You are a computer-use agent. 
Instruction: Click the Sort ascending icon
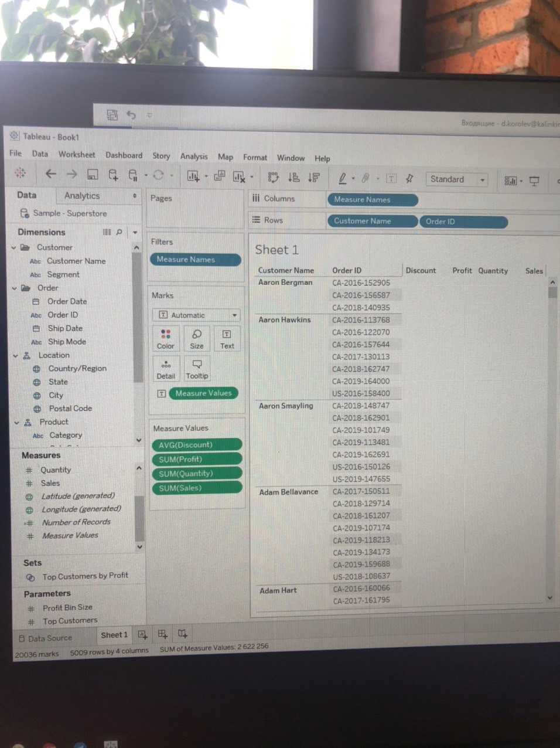pyautogui.click(x=294, y=176)
